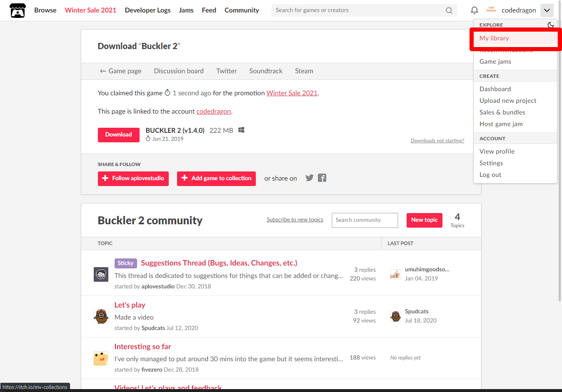562x392 pixels.
Task: Select Game jams from menu
Action: 515,62
